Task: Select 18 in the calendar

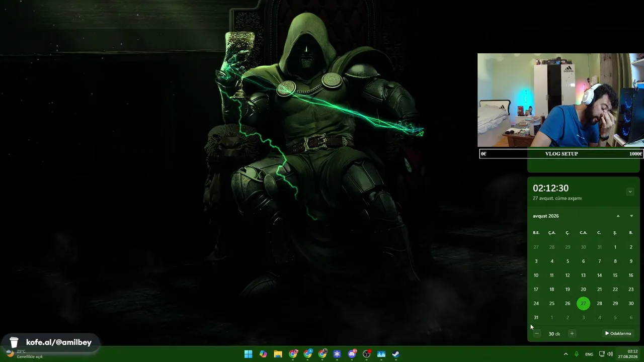Action: point(552,289)
